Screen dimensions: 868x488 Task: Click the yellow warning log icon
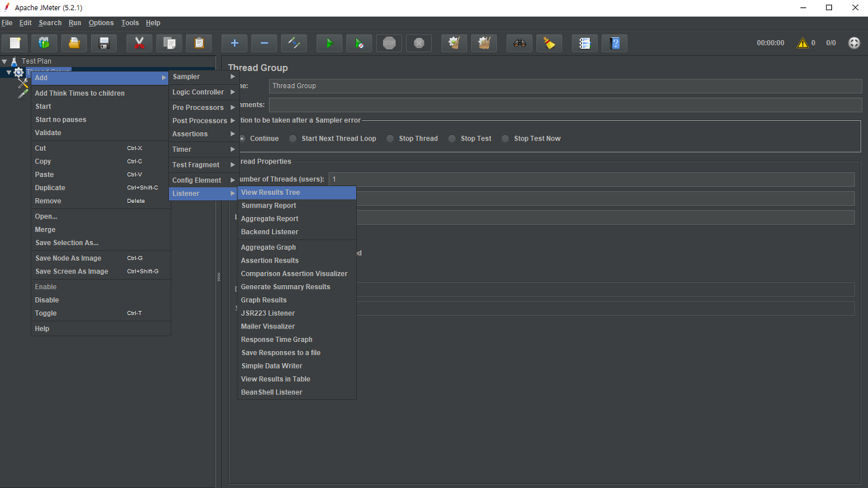[803, 43]
